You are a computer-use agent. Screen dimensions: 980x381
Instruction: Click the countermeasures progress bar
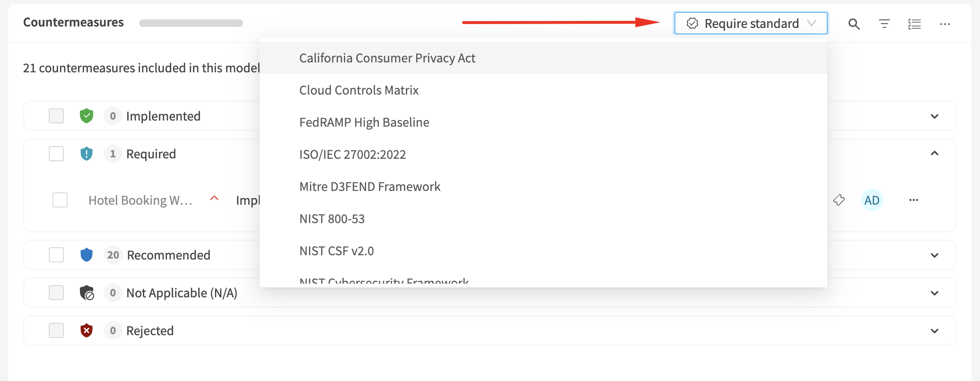pyautogui.click(x=191, y=23)
